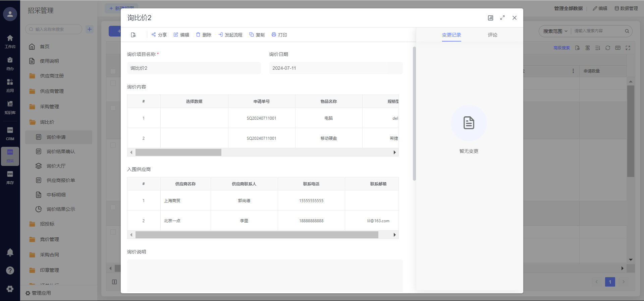
Task: Open the notifications bell in sidebar
Action: click(x=10, y=252)
